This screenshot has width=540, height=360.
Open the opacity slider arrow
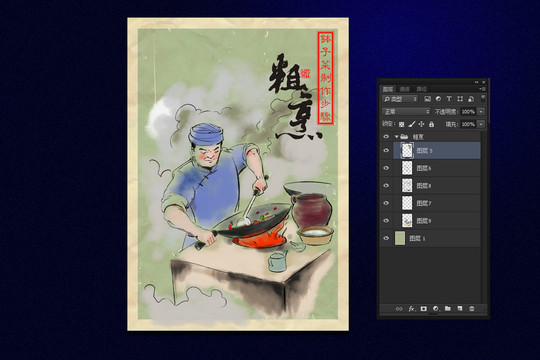coord(481,112)
